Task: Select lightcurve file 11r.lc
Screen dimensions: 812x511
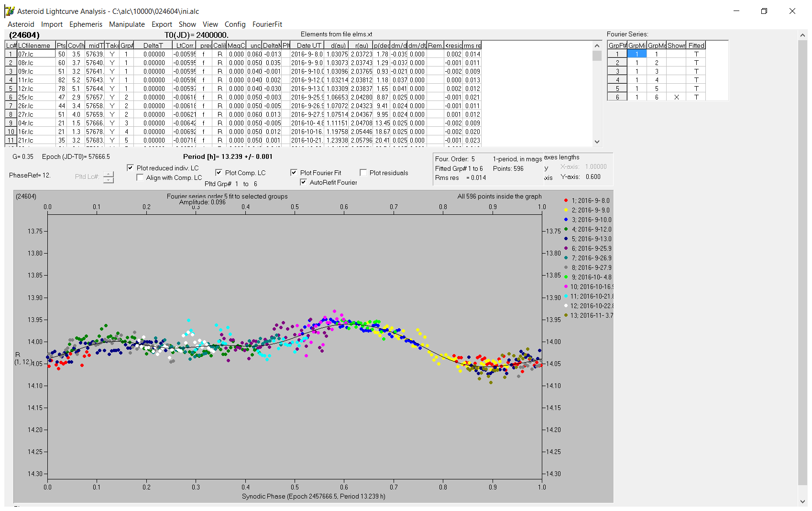Action: click(x=36, y=80)
